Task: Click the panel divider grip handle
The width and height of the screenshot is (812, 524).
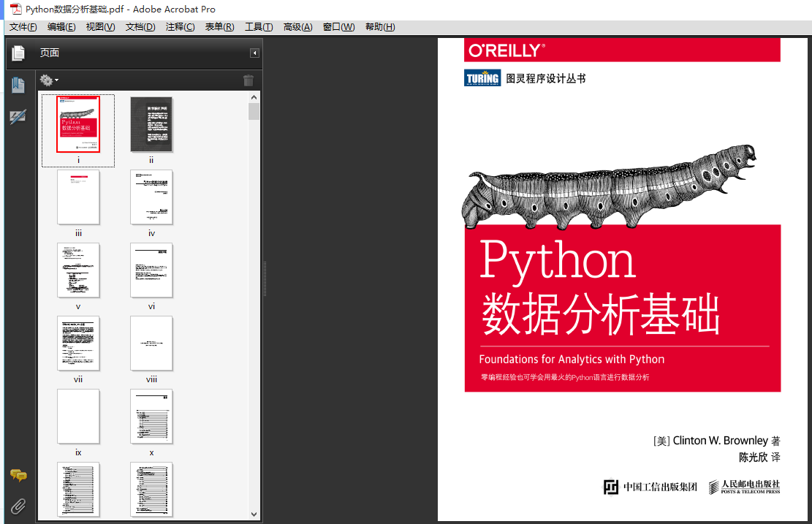Action: click(265, 278)
